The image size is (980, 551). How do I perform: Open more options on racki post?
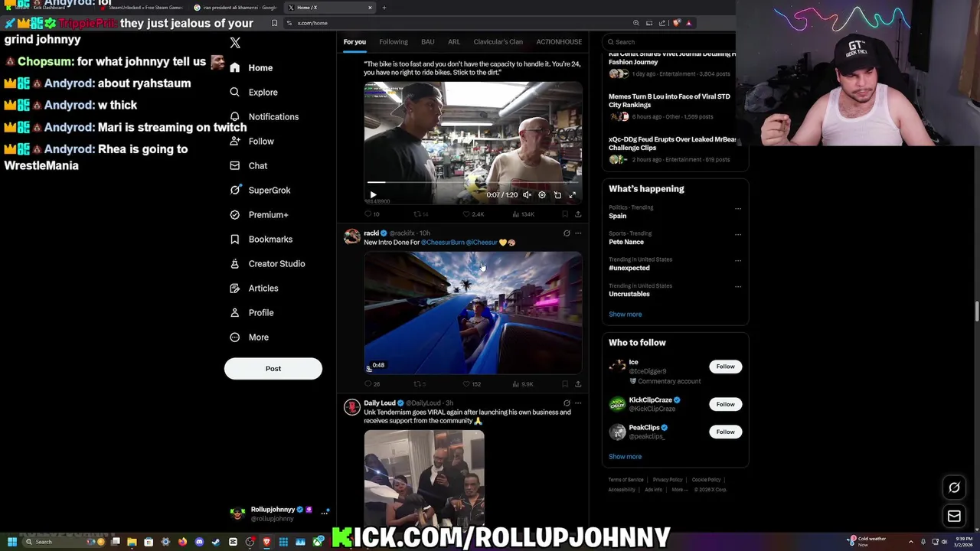click(578, 233)
